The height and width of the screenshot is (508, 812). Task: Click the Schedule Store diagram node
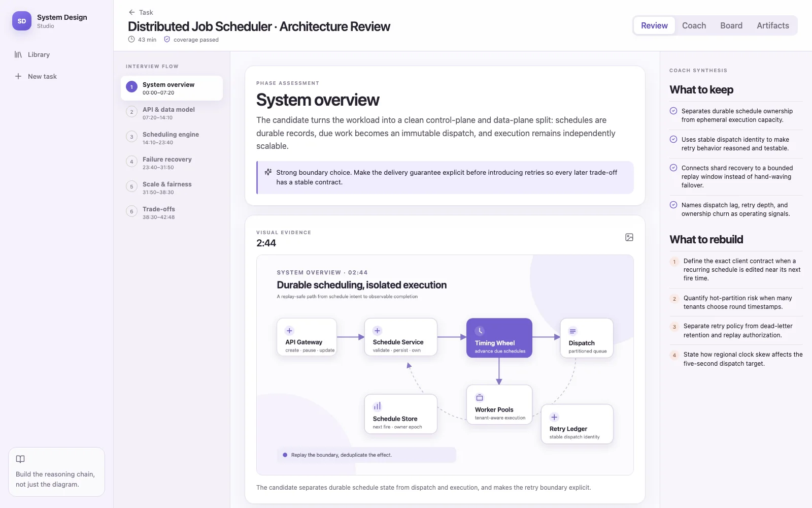tap(401, 414)
